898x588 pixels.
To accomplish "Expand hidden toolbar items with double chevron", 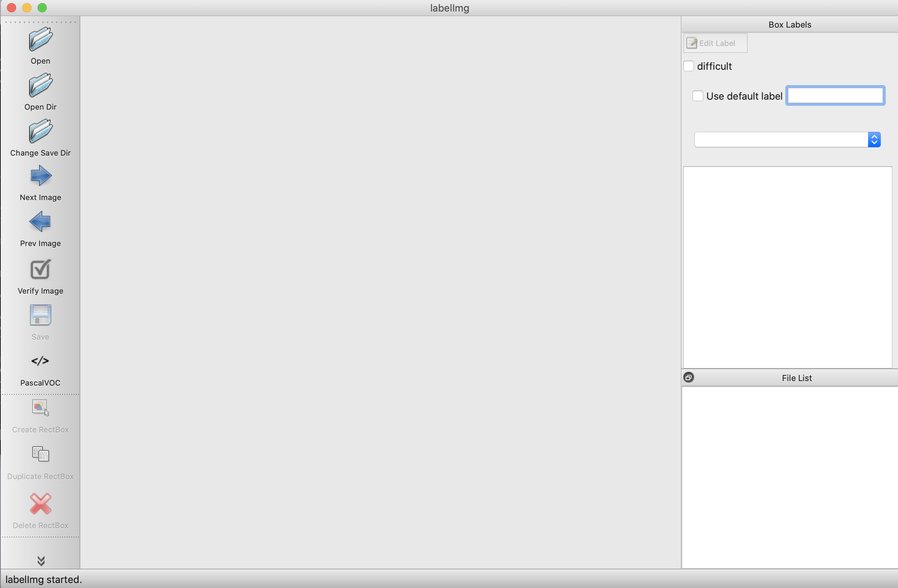I will [41, 561].
